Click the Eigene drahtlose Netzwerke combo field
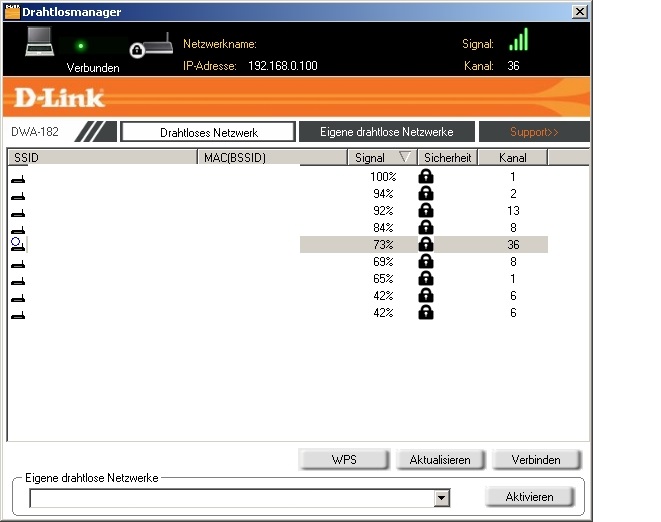 pyautogui.click(x=240, y=498)
